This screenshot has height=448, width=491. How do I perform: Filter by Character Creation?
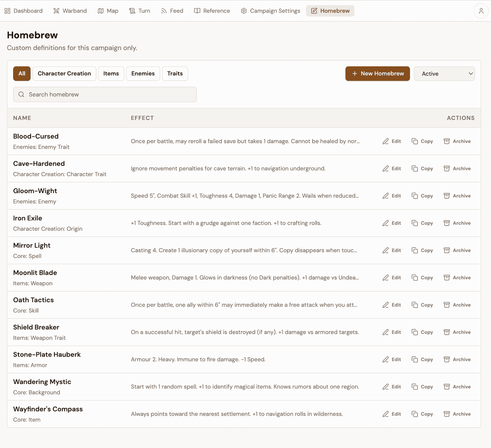(x=64, y=74)
